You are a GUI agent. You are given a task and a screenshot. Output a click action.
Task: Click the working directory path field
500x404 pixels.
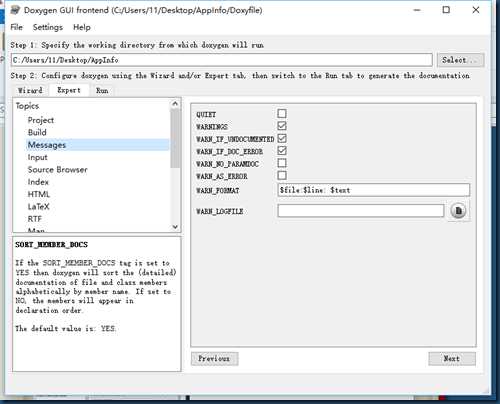click(x=222, y=60)
